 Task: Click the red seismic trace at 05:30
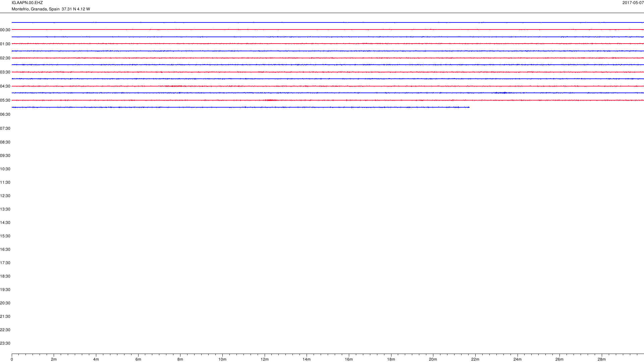point(328,100)
